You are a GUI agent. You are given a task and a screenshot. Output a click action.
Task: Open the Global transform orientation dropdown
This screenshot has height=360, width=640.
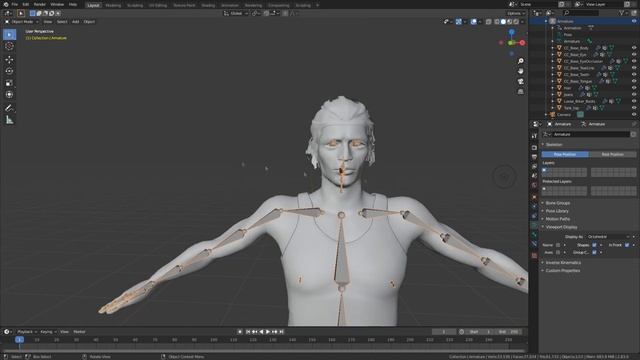coord(236,13)
